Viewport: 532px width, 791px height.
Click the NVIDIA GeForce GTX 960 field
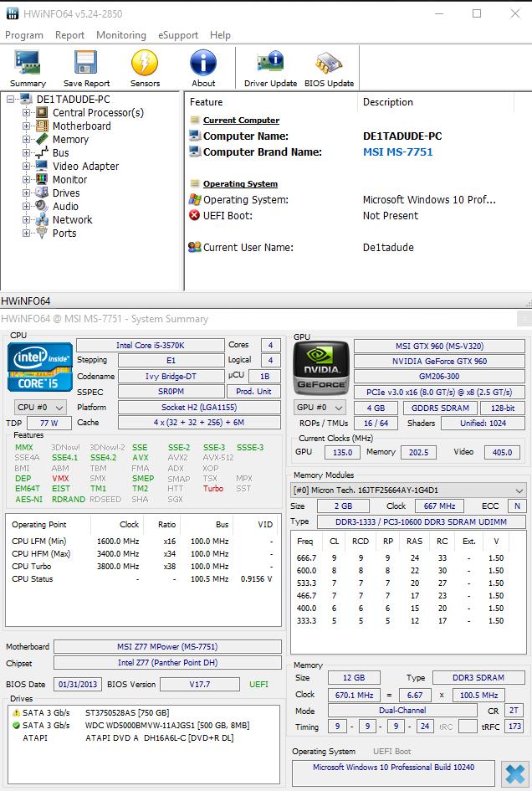(439, 362)
